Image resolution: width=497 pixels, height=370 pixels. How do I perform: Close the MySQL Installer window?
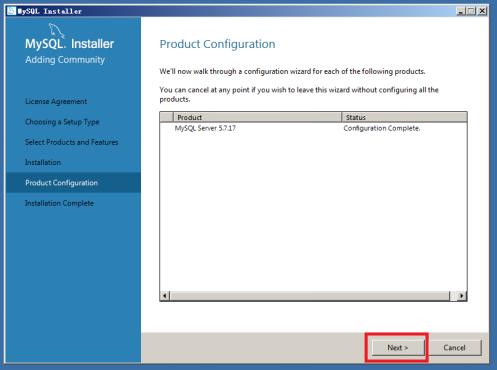point(482,11)
